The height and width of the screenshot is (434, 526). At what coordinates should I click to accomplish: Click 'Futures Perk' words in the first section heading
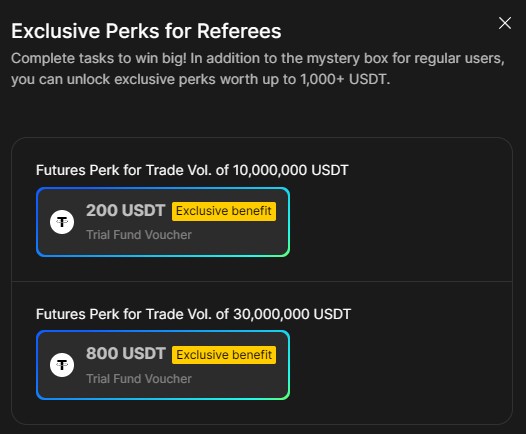click(77, 170)
